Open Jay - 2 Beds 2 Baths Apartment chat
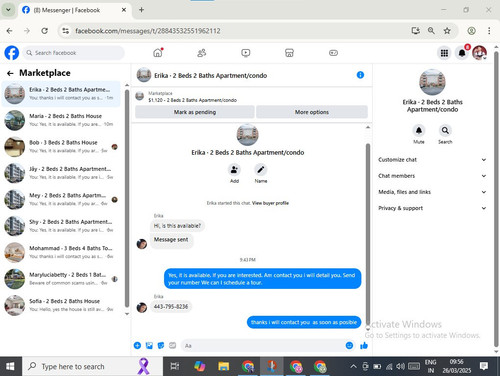Viewport: 500px width, 376px height. coord(62,173)
